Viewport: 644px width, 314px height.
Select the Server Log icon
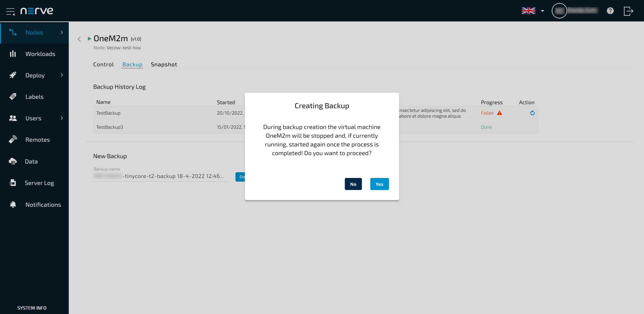(13, 183)
